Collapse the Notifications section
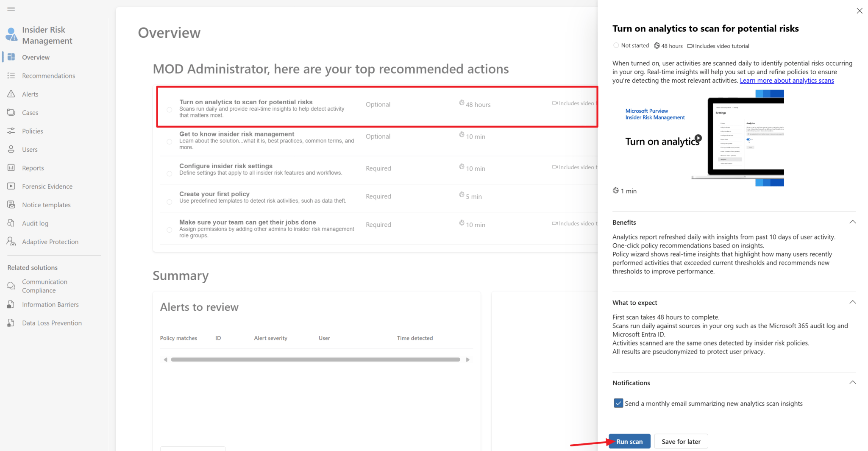This screenshot has height=451, width=868. pos(853,382)
